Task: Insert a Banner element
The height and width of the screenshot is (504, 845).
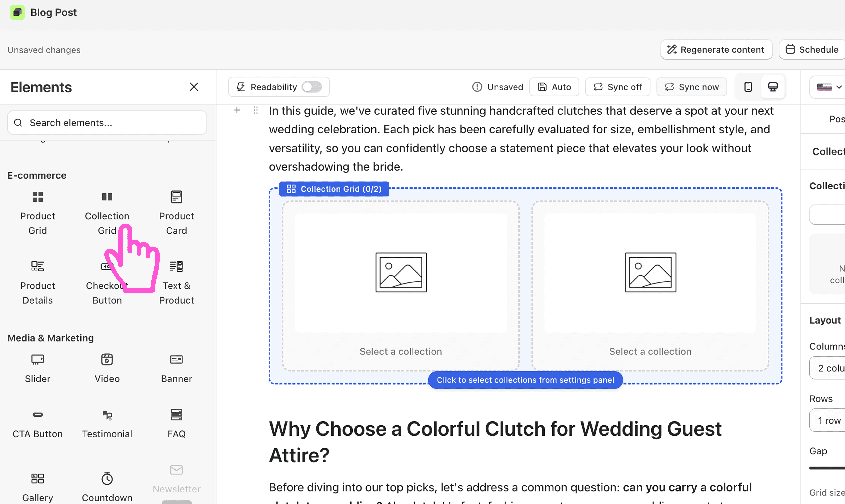Action: 176,368
